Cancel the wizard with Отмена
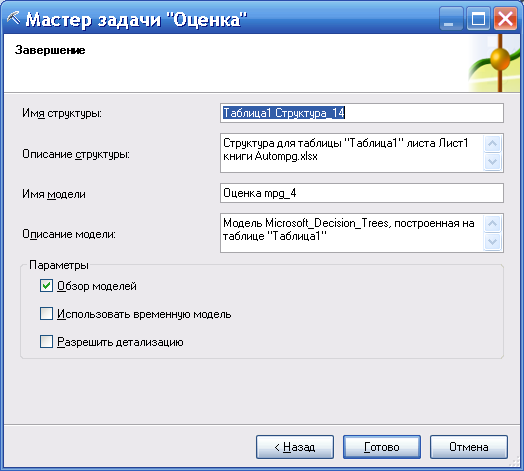524x471 pixels. click(x=469, y=447)
